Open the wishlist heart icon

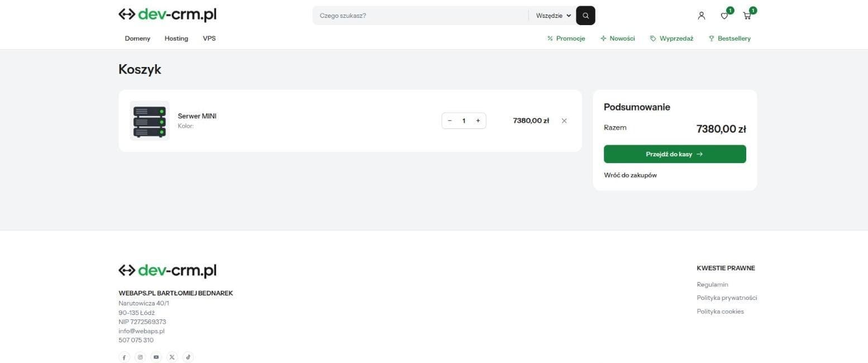pos(724,16)
